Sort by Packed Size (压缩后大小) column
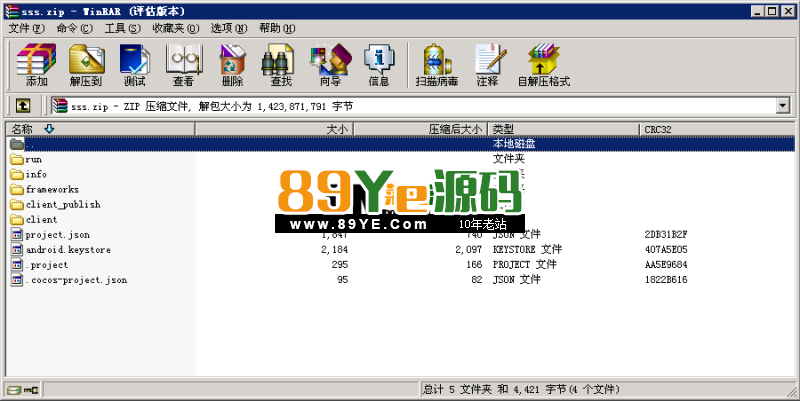Screen dimensions: 800x401 click(420, 129)
